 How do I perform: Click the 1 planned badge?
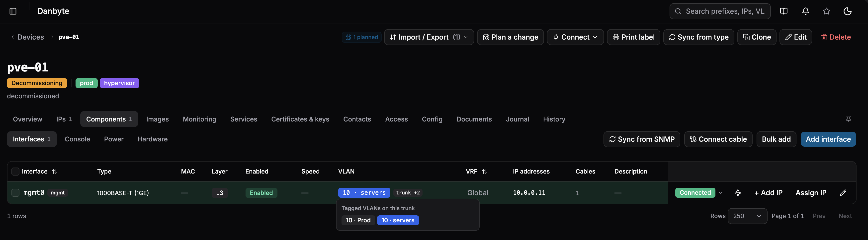[361, 37]
